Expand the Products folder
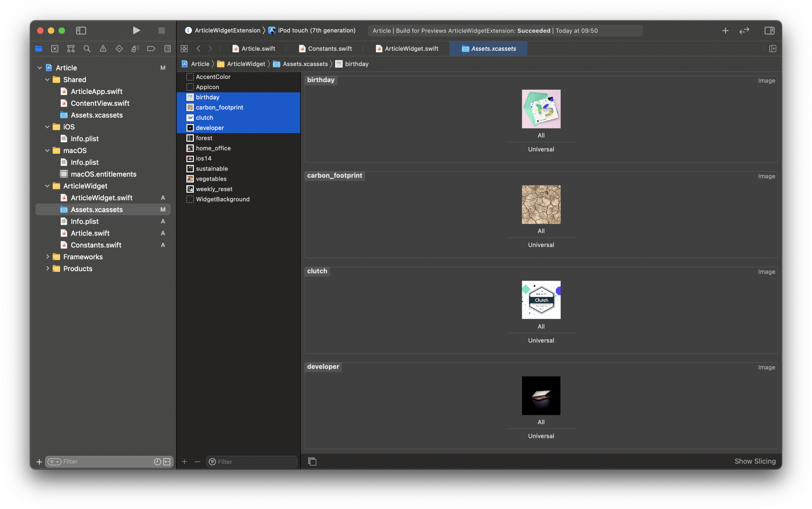This screenshot has width=812, height=509. pos(48,268)
